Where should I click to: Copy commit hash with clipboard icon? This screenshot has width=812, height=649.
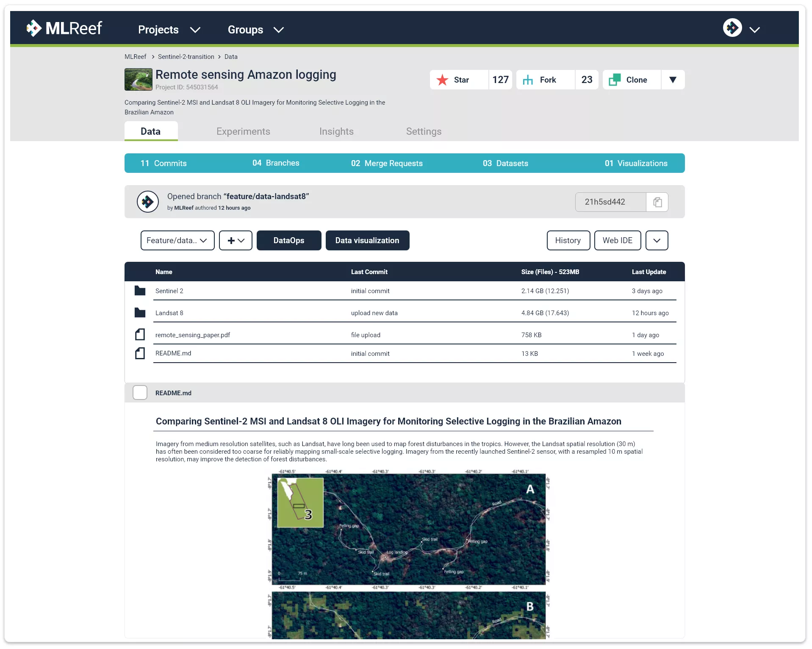click(657, 202)
